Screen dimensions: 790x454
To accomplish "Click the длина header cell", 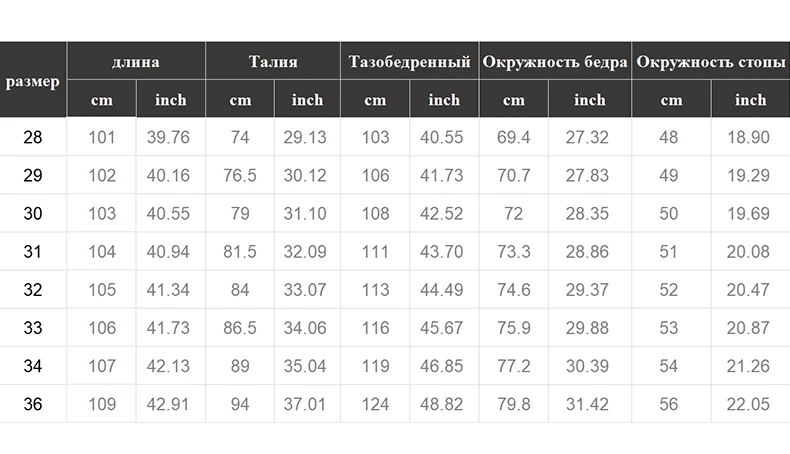I will tap(136, 61).
